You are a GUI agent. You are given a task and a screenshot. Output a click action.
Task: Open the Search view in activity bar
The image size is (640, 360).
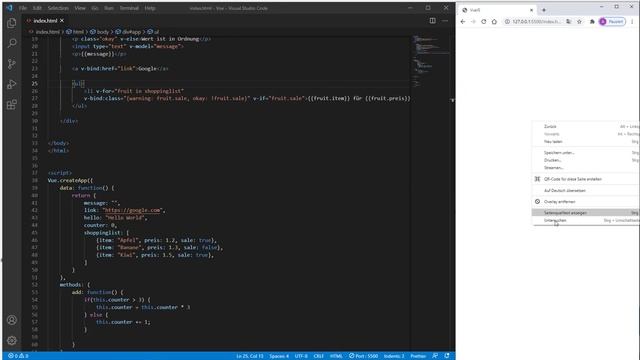click(x=12, y=43)
